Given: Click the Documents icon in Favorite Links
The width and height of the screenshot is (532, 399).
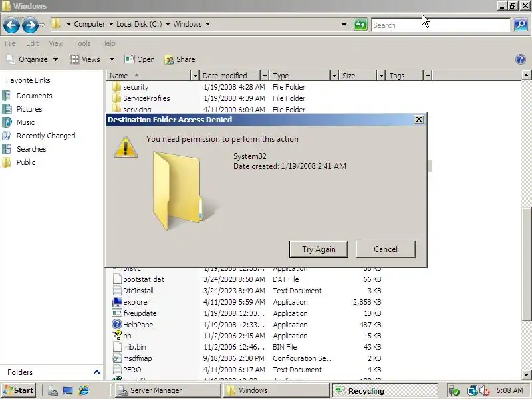Looking at the screenshot, I should (7, 96).
